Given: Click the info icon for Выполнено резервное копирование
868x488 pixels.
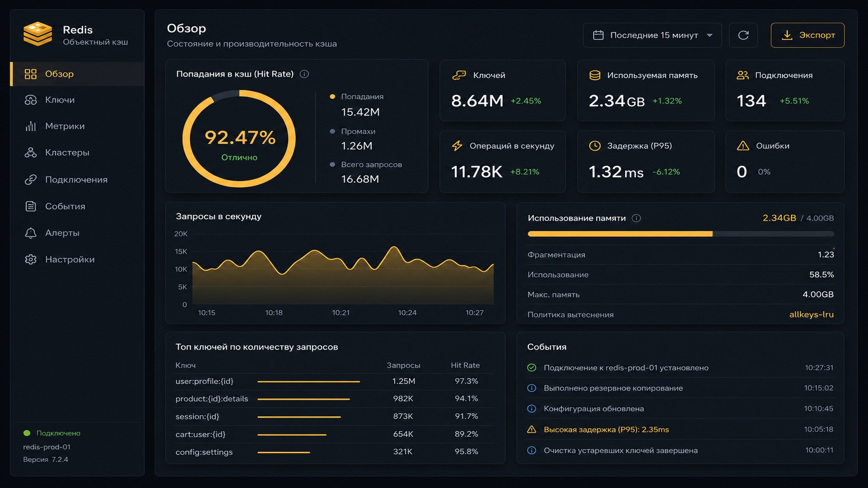Looking at the screenshot, I should click(532, 388).
